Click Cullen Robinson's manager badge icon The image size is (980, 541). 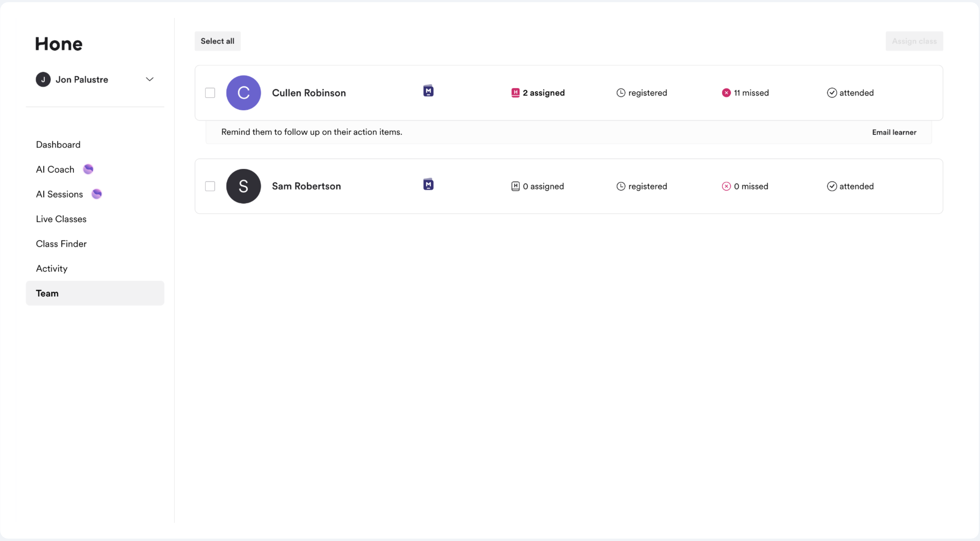(x=428, y=91)
